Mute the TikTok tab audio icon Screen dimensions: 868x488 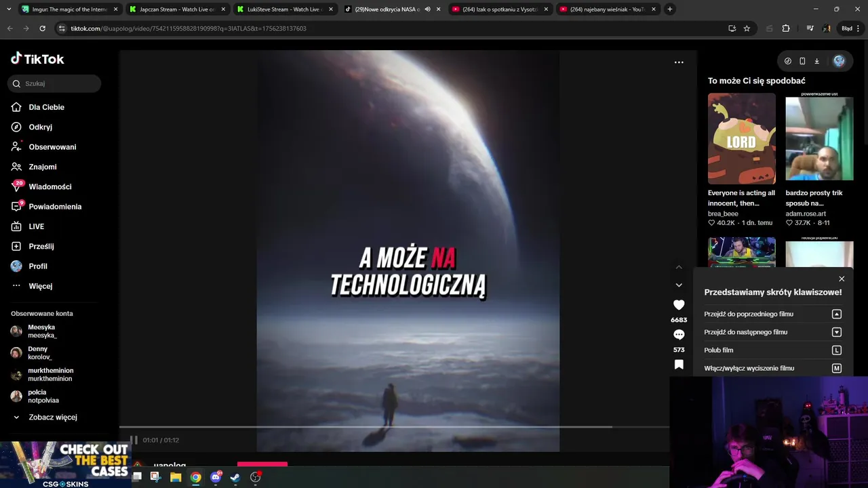click(427, 9)
